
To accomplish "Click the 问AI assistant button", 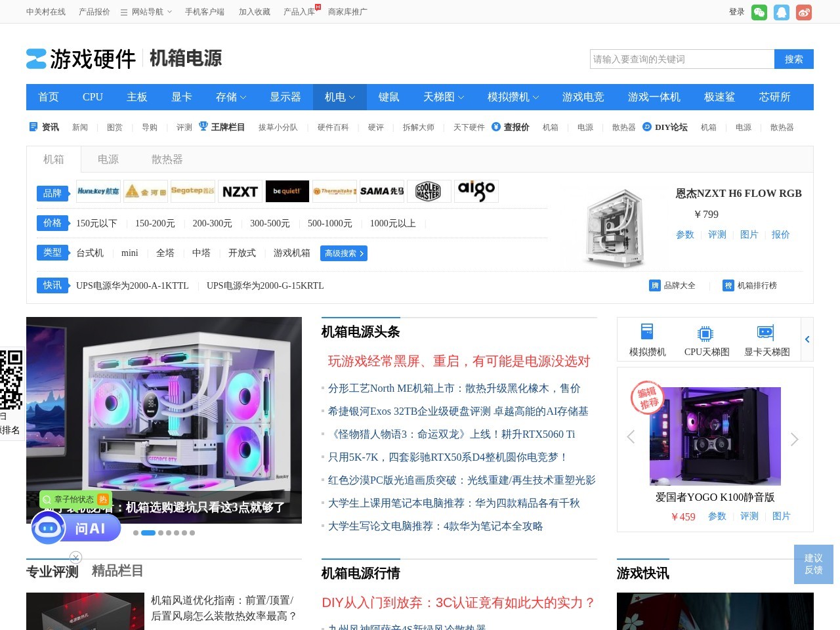I will (76, 528).
